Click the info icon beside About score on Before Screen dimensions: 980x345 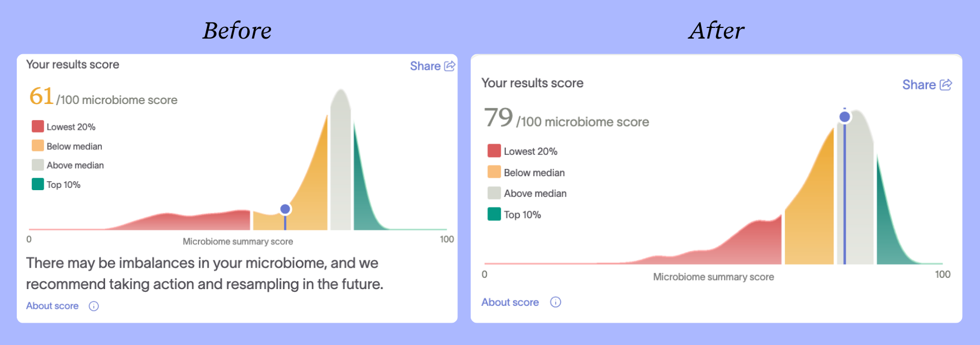[x=94, y=306]
